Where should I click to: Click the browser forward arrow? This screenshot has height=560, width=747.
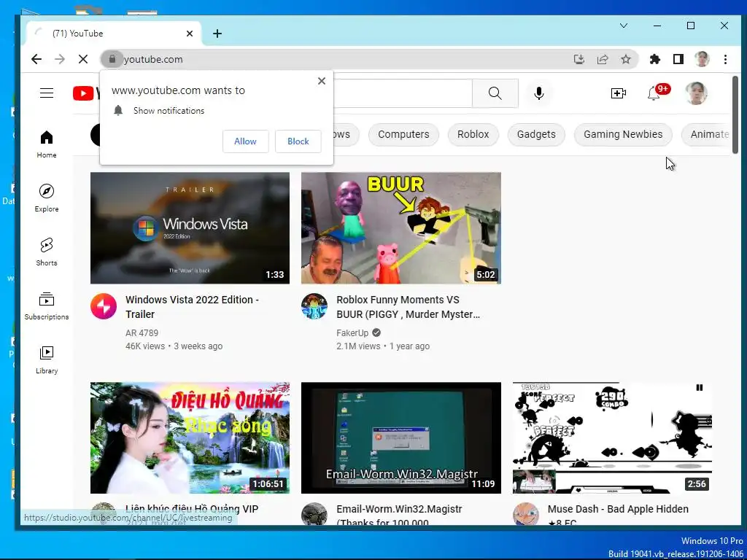60,59
